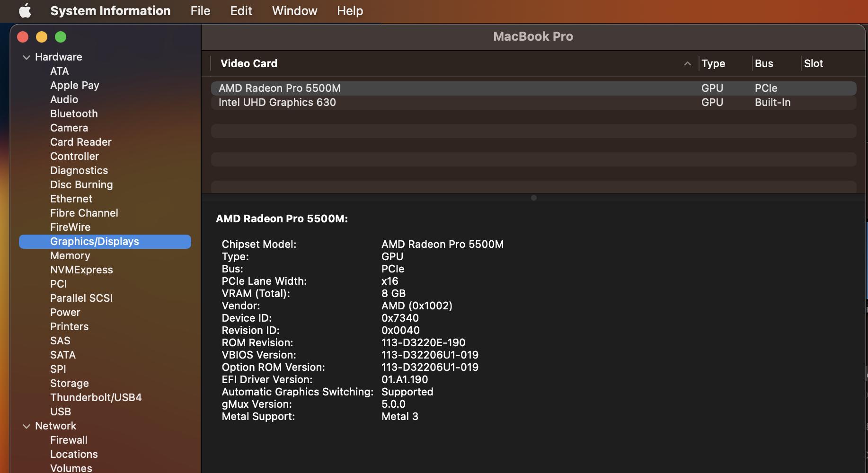Open the Apple menu icon
The height and width of the screenshot is (473, 868).
(25, 10)
